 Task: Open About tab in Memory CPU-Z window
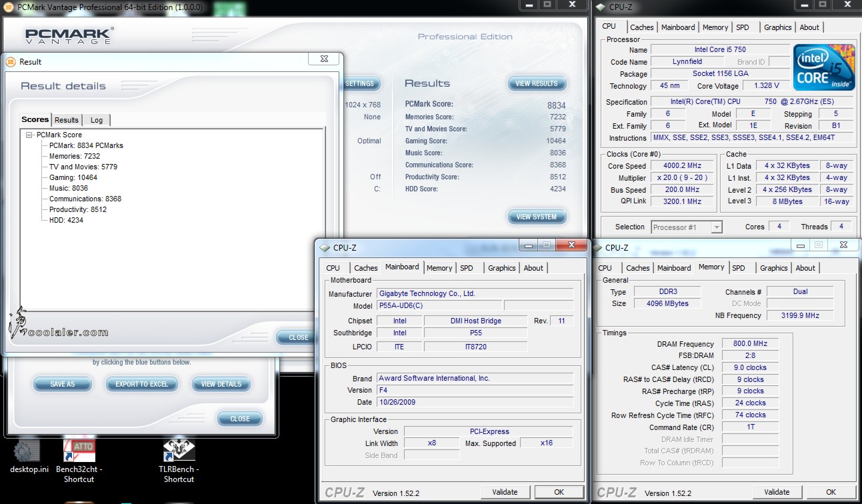pyautogui.click(x=805, y=268)
